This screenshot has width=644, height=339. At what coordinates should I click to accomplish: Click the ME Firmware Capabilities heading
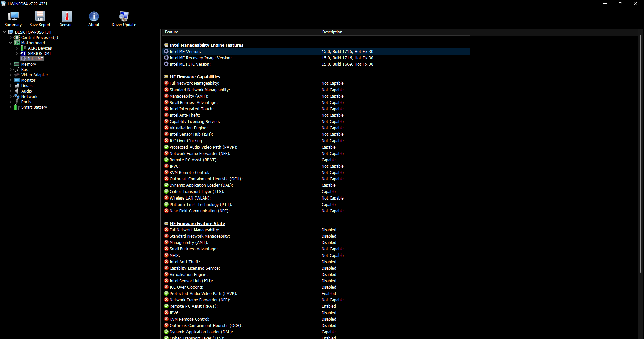195,77
